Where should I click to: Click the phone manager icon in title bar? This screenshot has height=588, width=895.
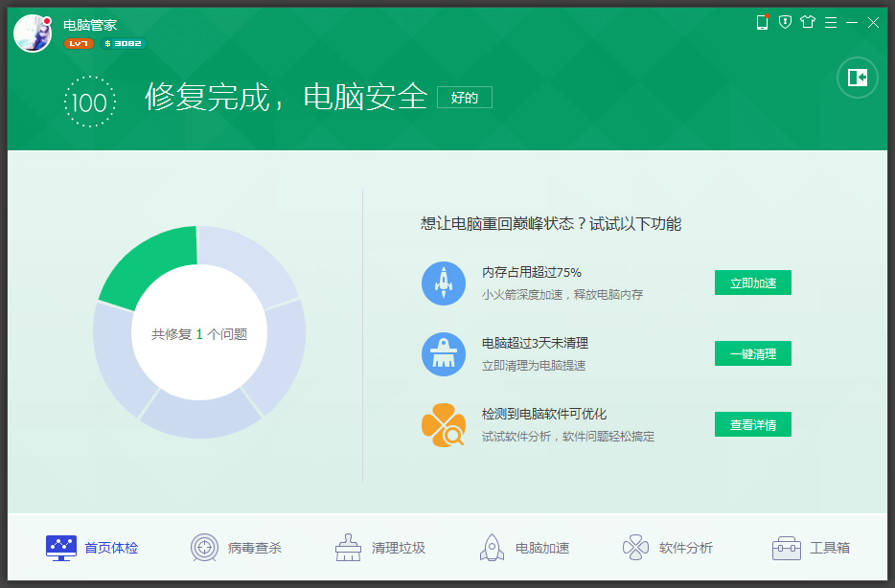[x=763, y=22]
